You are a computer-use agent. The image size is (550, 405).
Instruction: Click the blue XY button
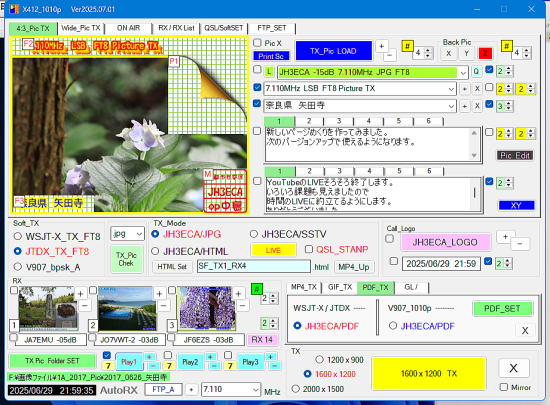point(516,205)
